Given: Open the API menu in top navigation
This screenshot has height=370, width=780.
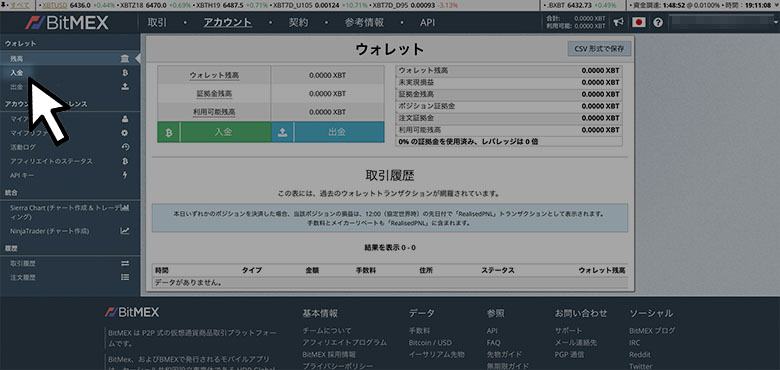Looking at the screenshot, I should [x=427, y=22].
